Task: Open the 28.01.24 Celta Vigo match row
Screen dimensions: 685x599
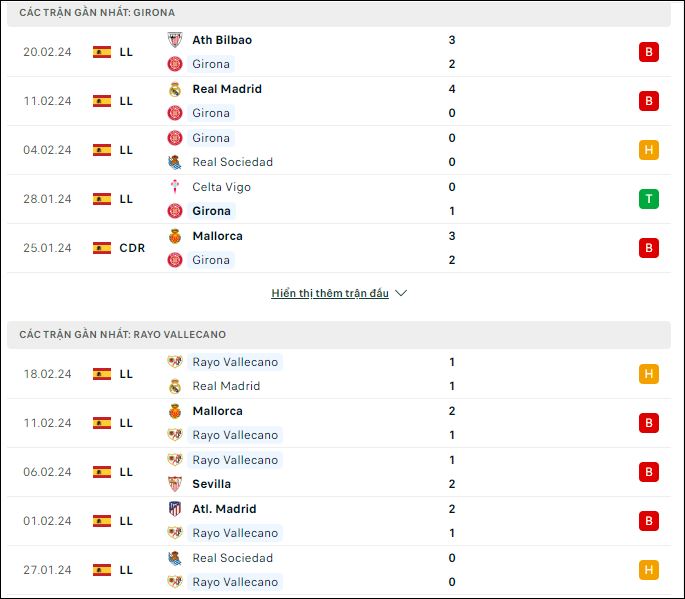Action: click(339, 199)
